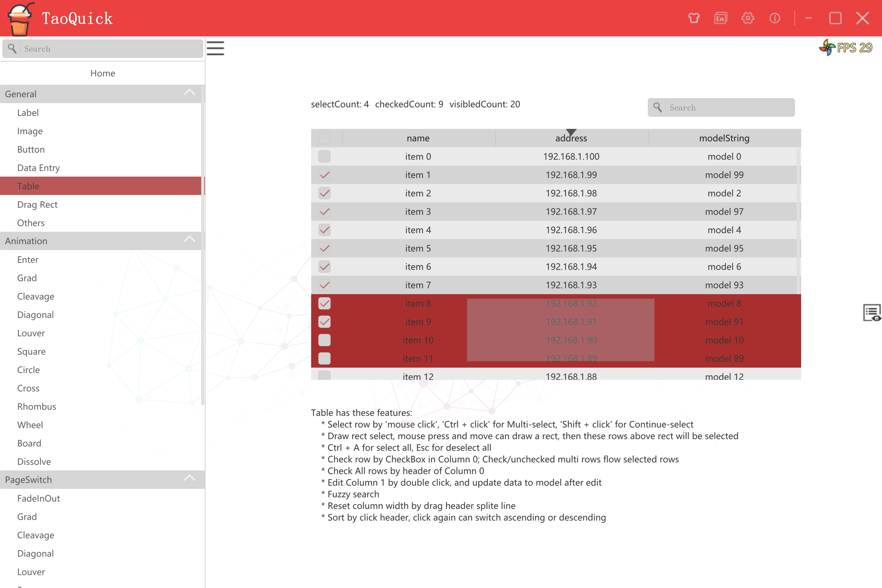
Task: Toggle the hamburger menu icon
Action: (x=215, y=48)
